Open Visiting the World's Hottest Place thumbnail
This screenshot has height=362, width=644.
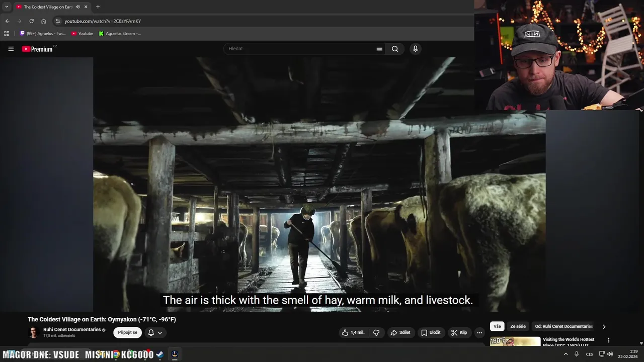pyautogui.click(x=515, y=341)
